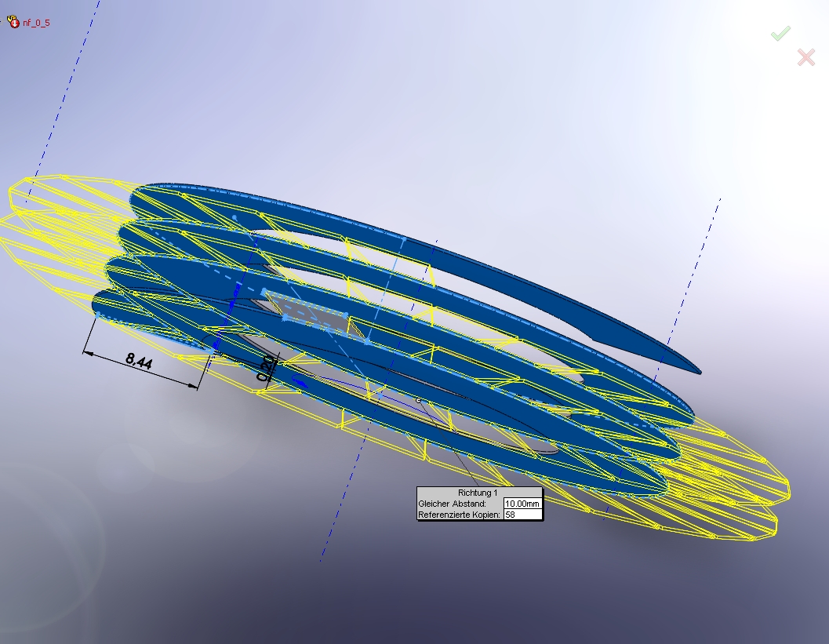Select the 8,44 dimension value

(x=139, y=362)
